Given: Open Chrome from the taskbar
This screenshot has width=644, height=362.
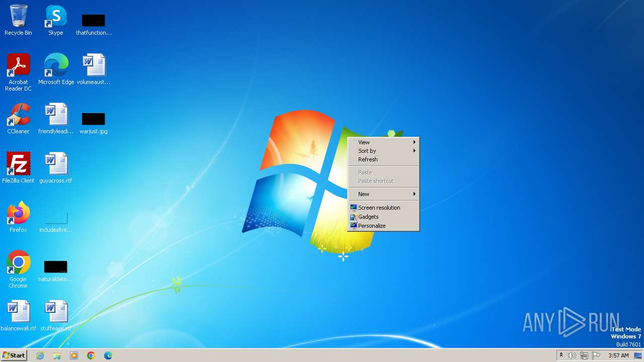Looking at the screenshot, I should (x=91, y=355).
